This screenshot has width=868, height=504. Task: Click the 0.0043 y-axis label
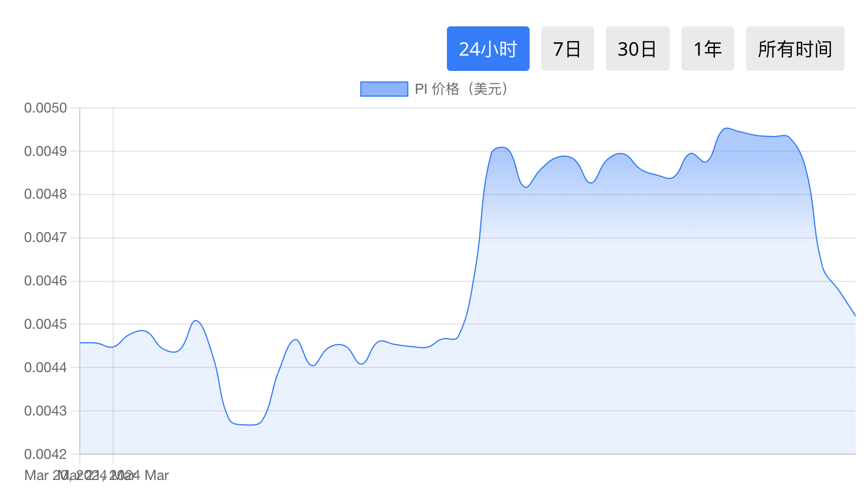click(x=46, y=411)
